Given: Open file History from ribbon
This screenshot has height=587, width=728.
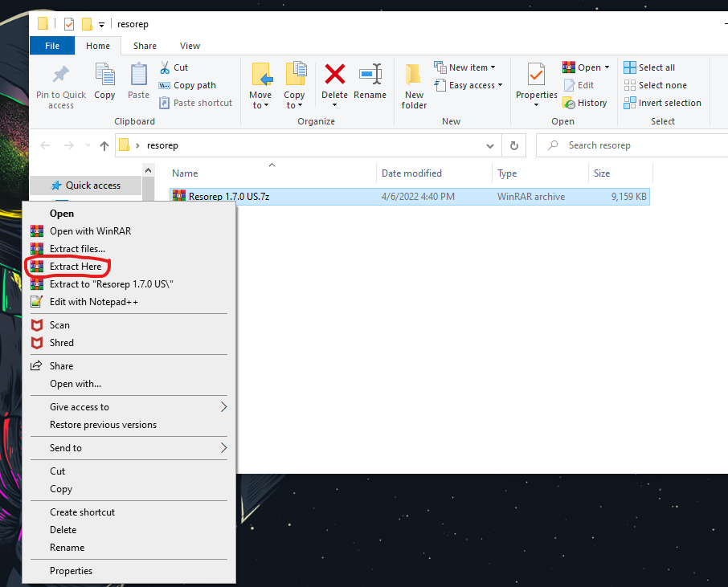Looking at the screenshot, I should point(584,103).
